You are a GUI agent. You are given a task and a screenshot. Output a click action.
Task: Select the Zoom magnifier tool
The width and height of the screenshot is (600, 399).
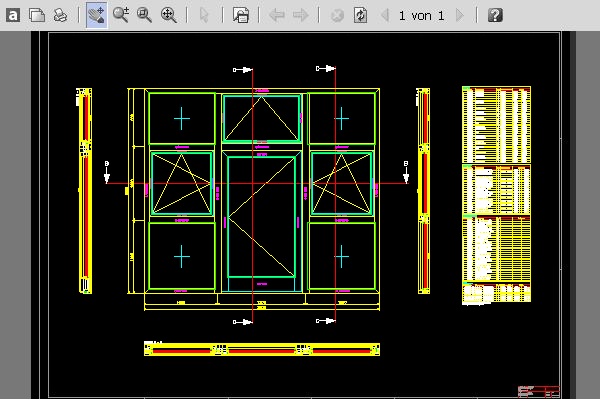[121, 16]
